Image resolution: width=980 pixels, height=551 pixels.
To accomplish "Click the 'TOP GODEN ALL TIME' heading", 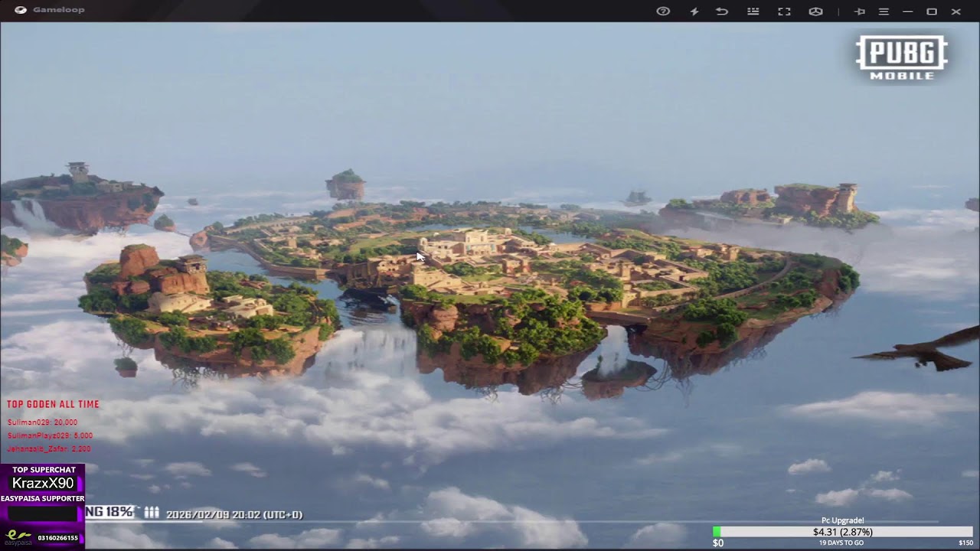I will 53,404.
